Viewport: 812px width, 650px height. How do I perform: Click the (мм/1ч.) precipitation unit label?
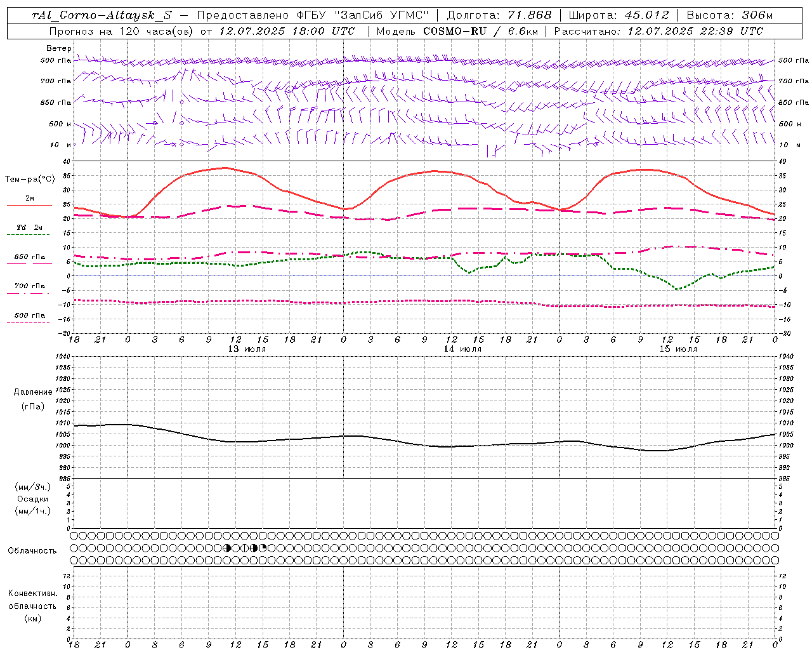pos(33,511)
